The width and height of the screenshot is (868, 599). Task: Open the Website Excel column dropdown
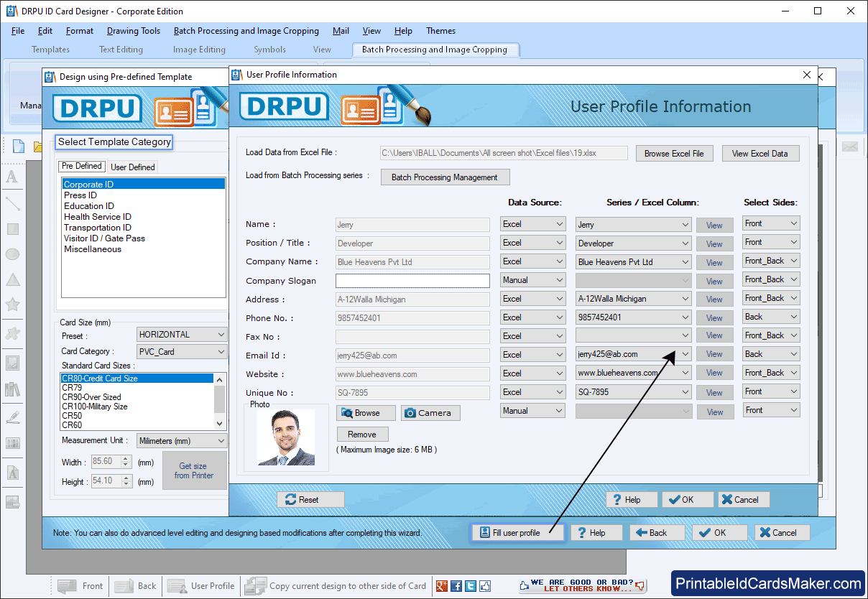(633, 373)
